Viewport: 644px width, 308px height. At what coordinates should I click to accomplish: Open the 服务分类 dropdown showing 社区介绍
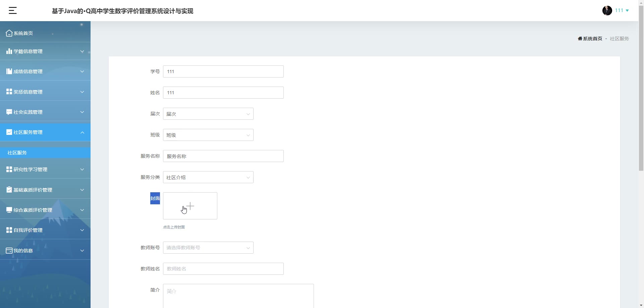pos(208,177)
